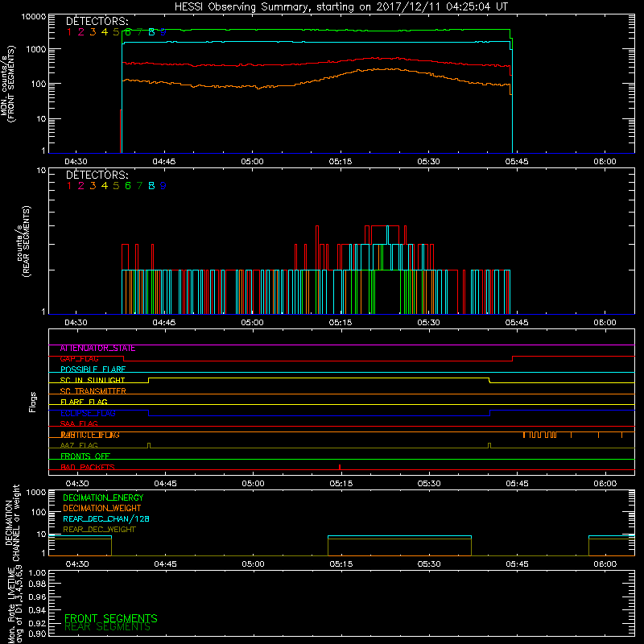The width and height of the screenshot is (644, 644).
Task: Click the Flags axis title
Action: tap(33, 402)
